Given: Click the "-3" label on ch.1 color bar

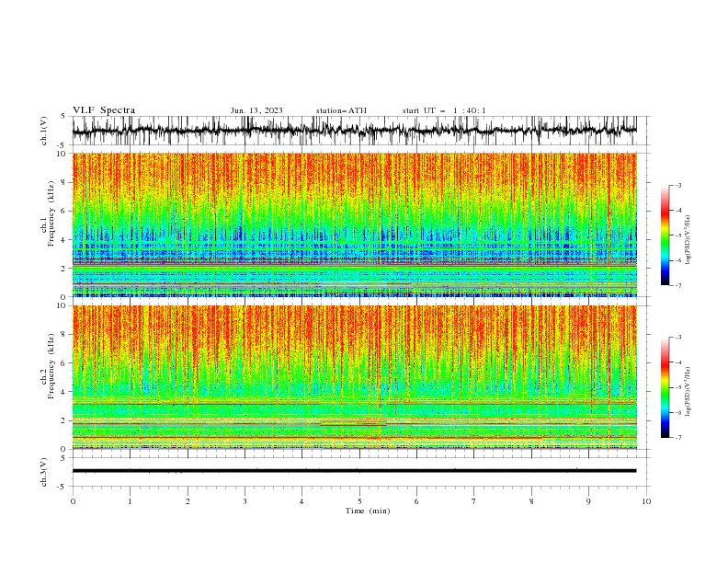Looking at the screenshot, I should click(x=677, y=185).
